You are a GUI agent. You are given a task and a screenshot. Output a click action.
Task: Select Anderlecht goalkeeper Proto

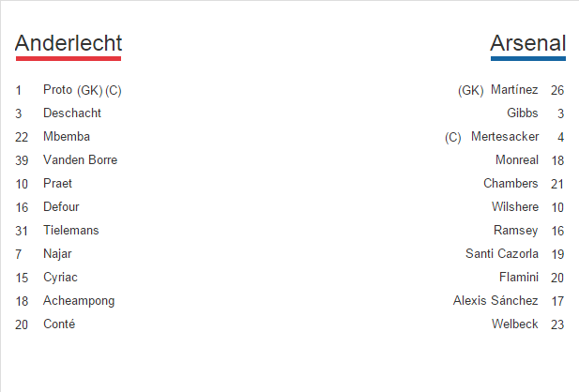click(x=58, y=90)
